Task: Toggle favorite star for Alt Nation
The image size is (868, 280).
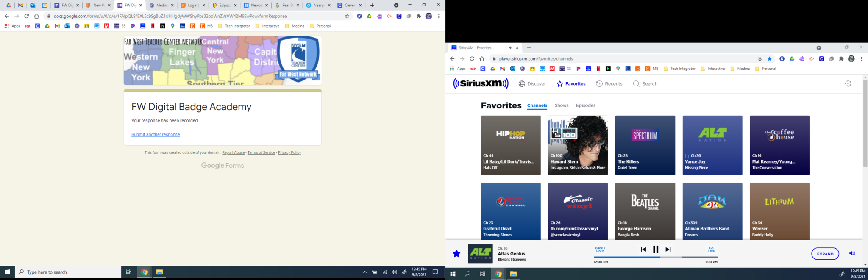Action: [456, 254]
